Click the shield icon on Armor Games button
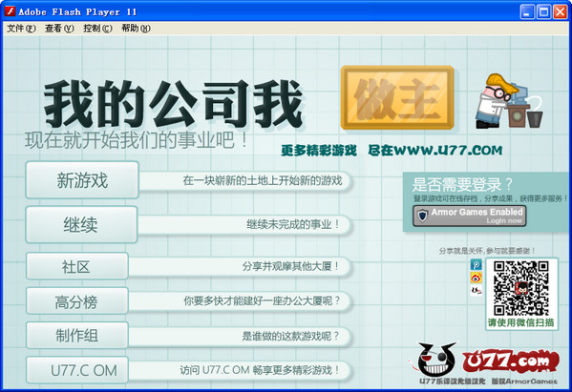The width and height of the screenshot is (572, 392). [x=422, y=216]
